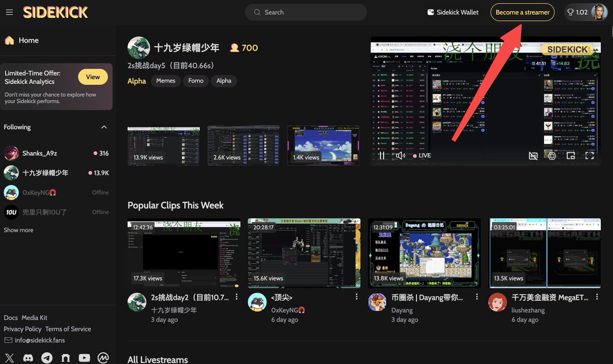Viewport: 613px width, 364px height.
Task: Toggle captions off icon in player
Action: point(533,156)
